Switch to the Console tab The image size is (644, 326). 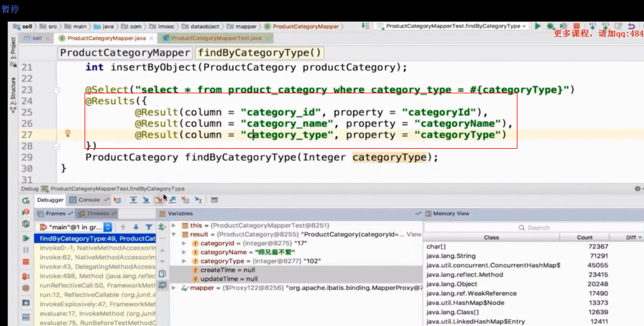click(89, 200)
